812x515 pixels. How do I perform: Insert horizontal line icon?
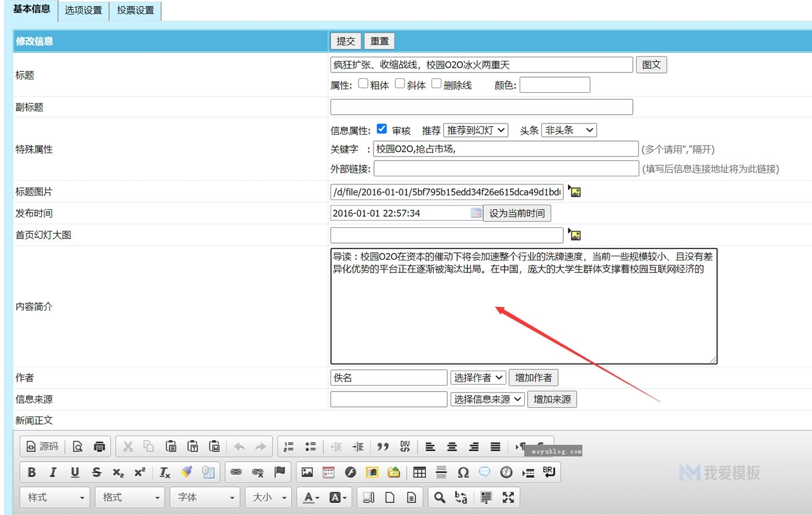coord(441,472)
